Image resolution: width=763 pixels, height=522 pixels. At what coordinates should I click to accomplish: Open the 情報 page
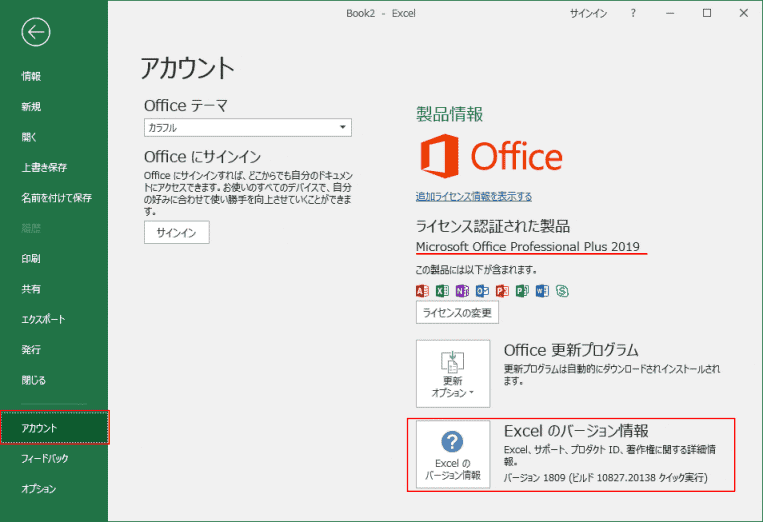tap(31, 76)
